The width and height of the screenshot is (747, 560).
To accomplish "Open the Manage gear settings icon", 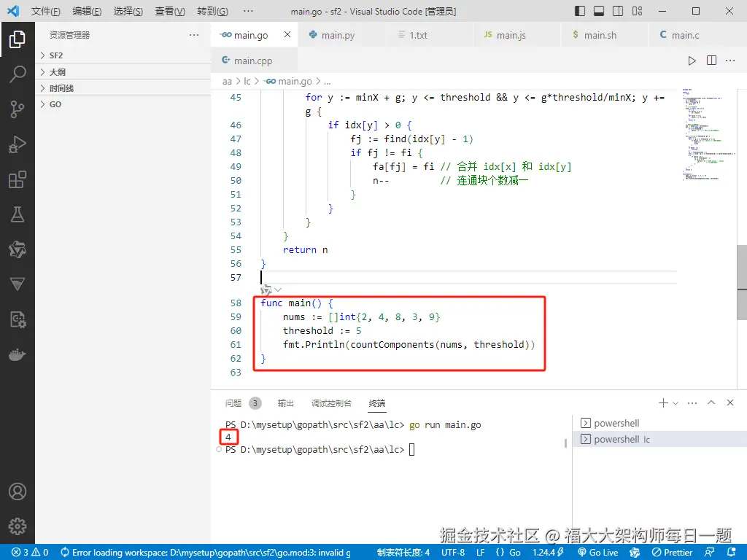I will 18,526.
